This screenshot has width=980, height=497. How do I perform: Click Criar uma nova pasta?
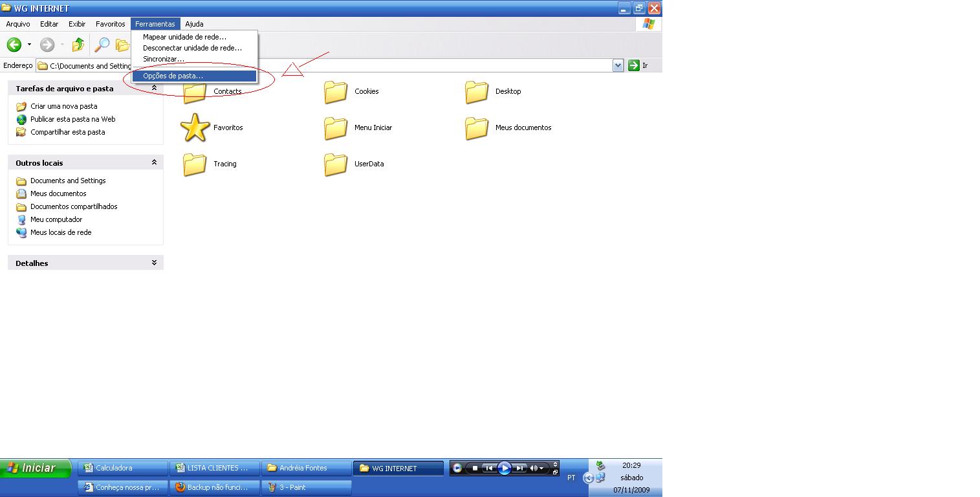pyautogui.click(x=63, y=106)
